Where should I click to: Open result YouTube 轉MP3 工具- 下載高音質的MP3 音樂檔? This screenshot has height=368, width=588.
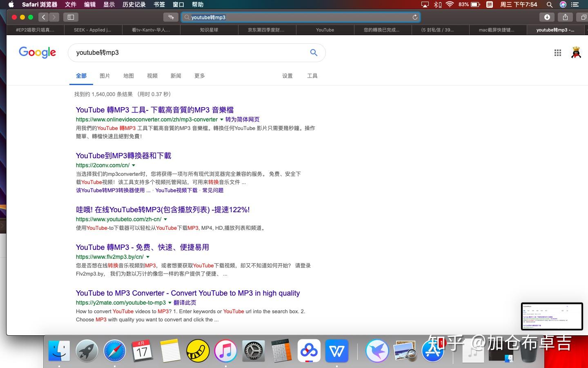(x=155, y=110)
